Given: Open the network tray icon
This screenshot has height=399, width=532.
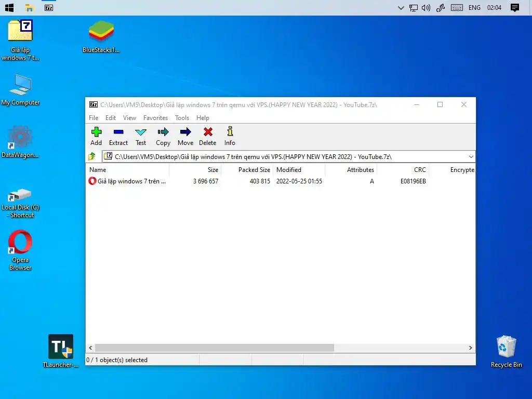Looking at the screenshot, I should [413, 8].
